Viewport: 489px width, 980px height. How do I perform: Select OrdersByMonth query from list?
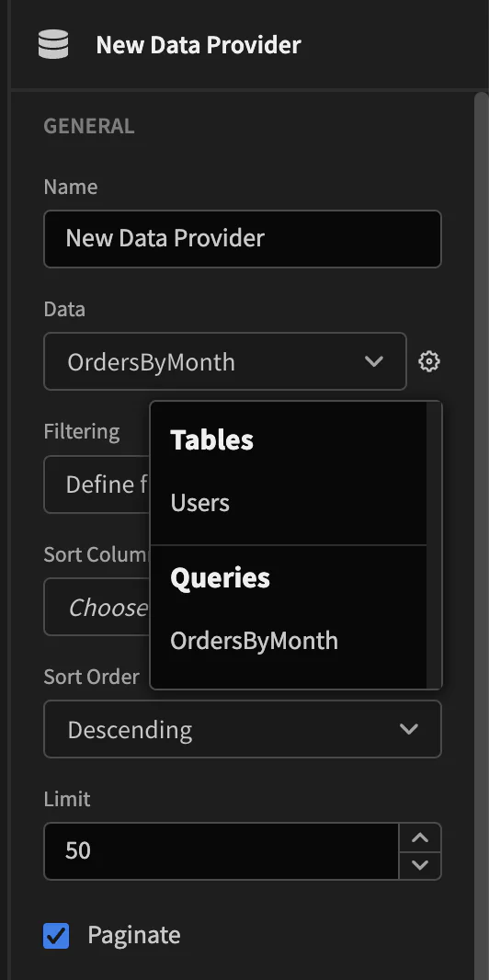click(x=255, y=641)
